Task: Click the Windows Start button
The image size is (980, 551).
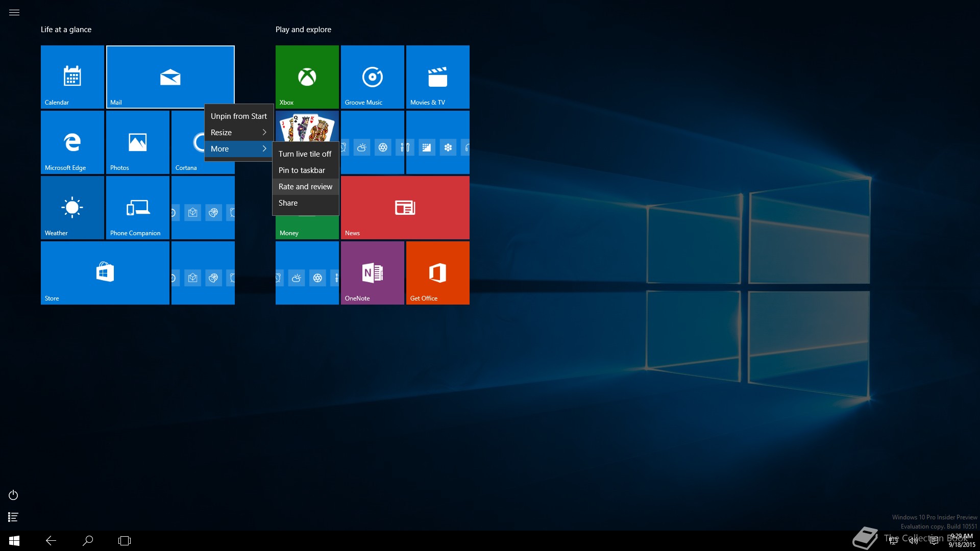Action: tap(14, 541)
